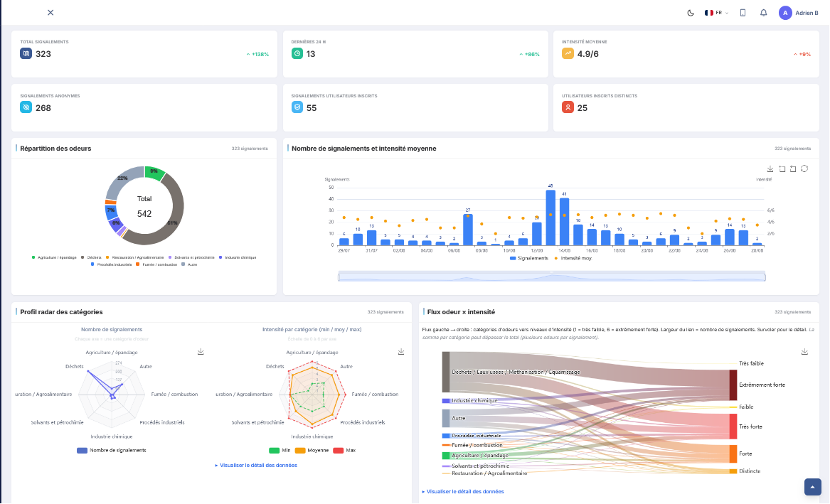Toggle the Moyenne radar legend entry
This screenshot has height=504, width=830.
coord(312,450)
